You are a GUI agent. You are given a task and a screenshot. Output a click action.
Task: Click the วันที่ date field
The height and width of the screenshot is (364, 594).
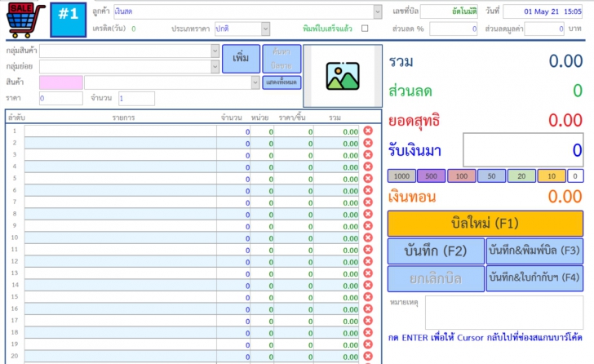tap(543, 11)
